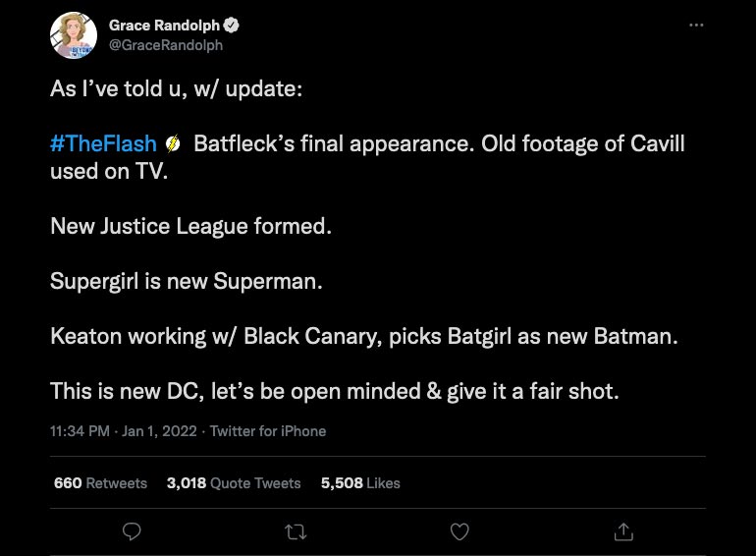Click the "Supergirl is new Superman." line
756x556 pixels.
[187, 281]
